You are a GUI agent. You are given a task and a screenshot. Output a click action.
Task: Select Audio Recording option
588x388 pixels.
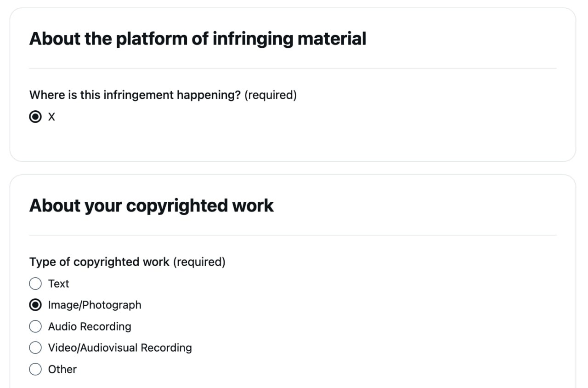tap(35, 326)
